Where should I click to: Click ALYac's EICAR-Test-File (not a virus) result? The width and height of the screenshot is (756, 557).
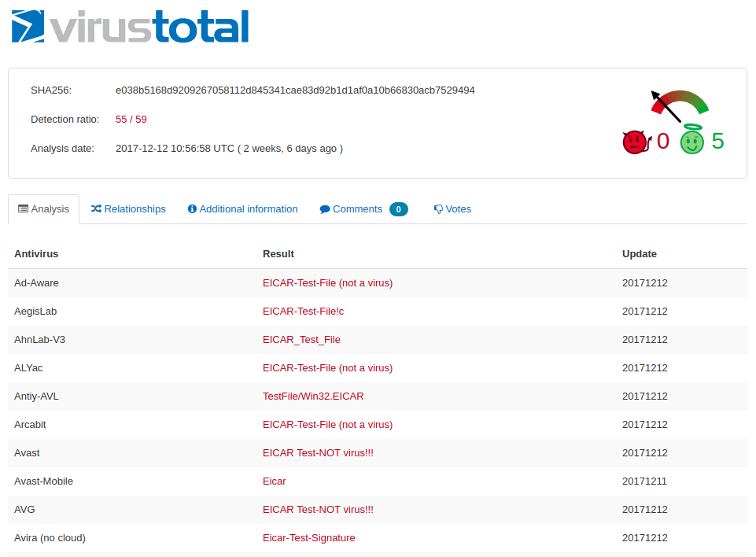[x=327, y=368]
